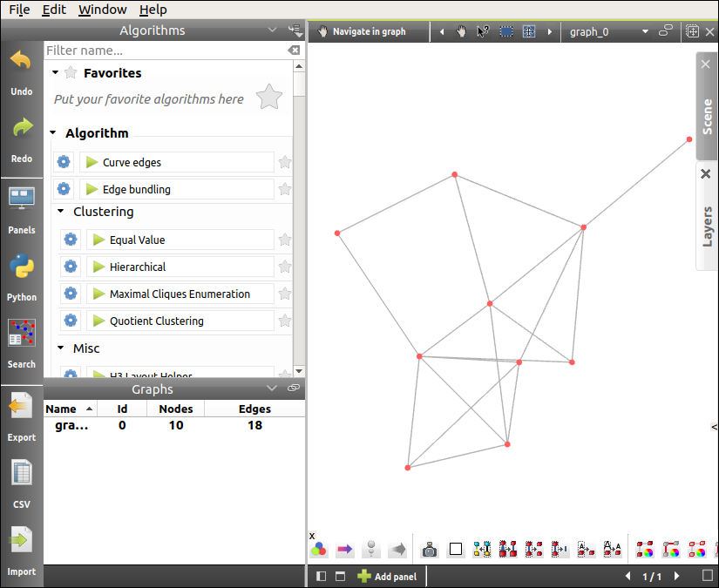Viewport: 719px width, 588px height.
Task: Click the Add panel button
Action: click(x=387, y=576)
